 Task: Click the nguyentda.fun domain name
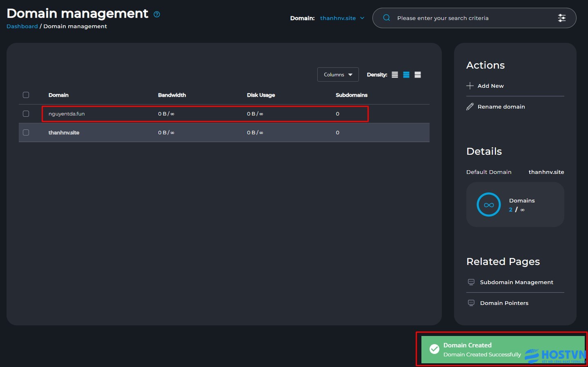coord(67,114)
